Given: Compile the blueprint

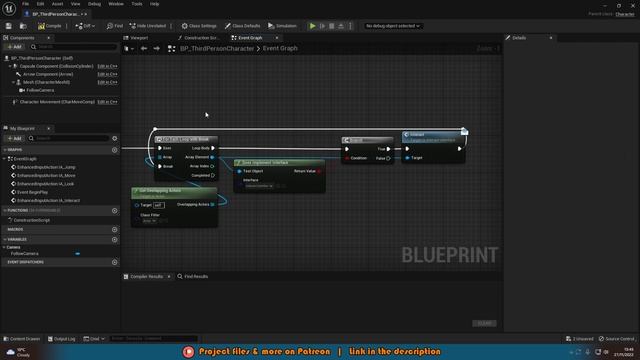Looking at the screenshot, I should (49, 26).
